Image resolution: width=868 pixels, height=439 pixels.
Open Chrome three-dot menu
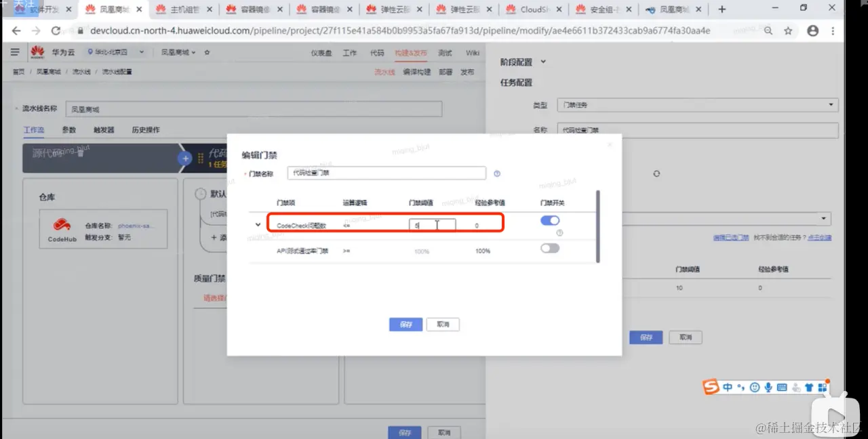pos(833,30)
